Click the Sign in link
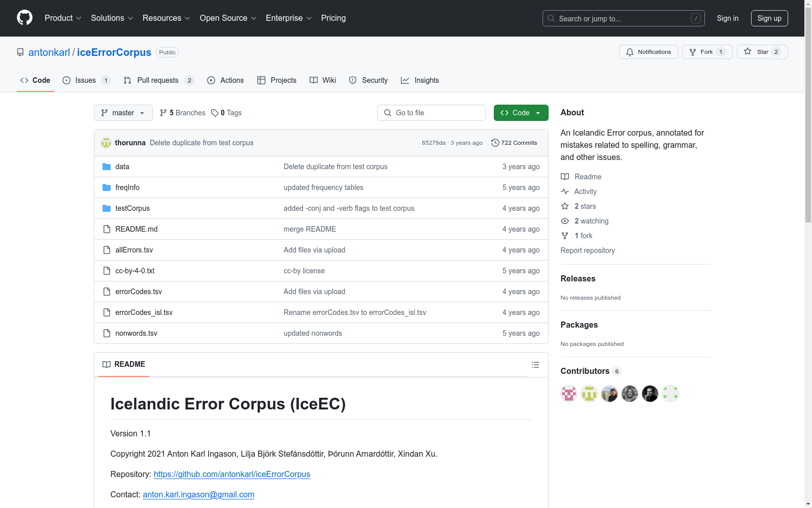Viewport: 812px width, 508px height. tap(728, 18)
